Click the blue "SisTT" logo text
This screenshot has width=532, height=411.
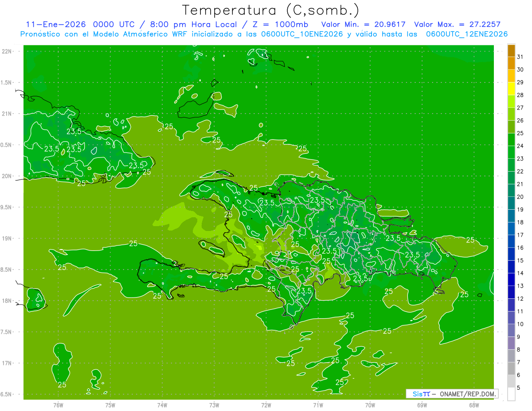(421, 394)
